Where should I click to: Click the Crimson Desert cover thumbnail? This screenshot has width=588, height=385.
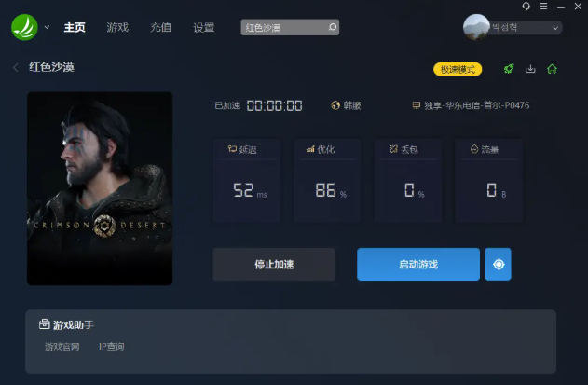(x=100, y=188)
